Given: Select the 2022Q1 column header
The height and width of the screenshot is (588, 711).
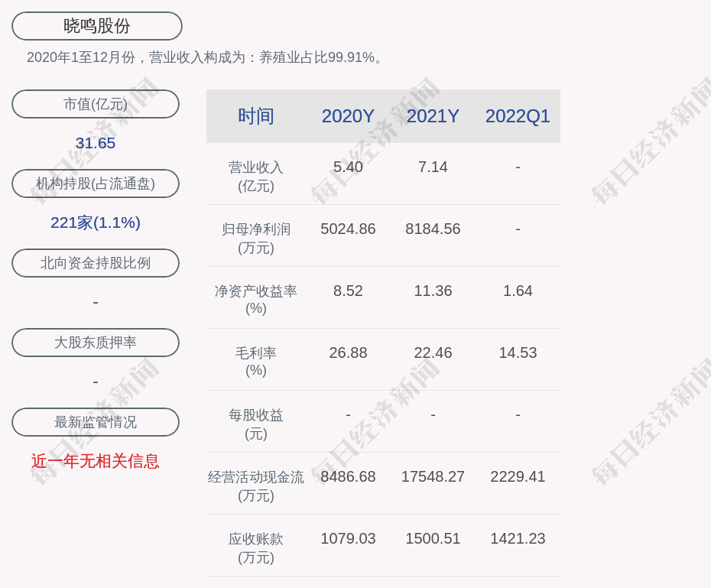Looking at the screenshot, I should (x=518, y=116).
